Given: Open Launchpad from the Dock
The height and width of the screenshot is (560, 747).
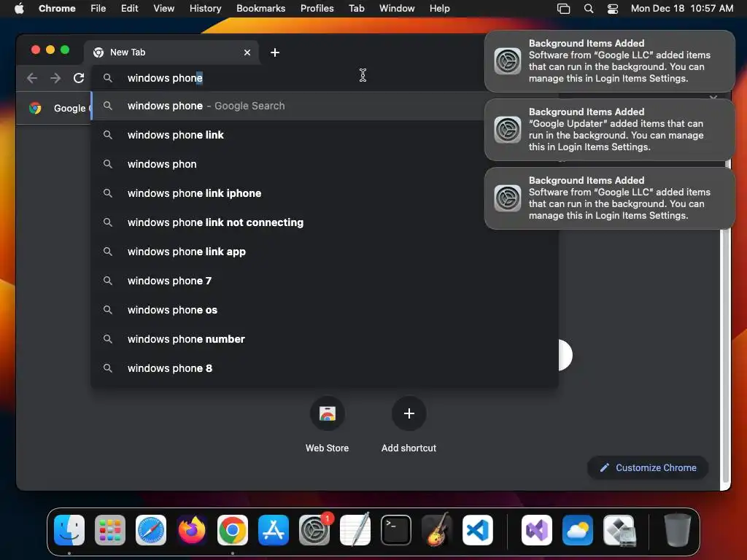Looking at the screenshot, I should click(110, 530).
